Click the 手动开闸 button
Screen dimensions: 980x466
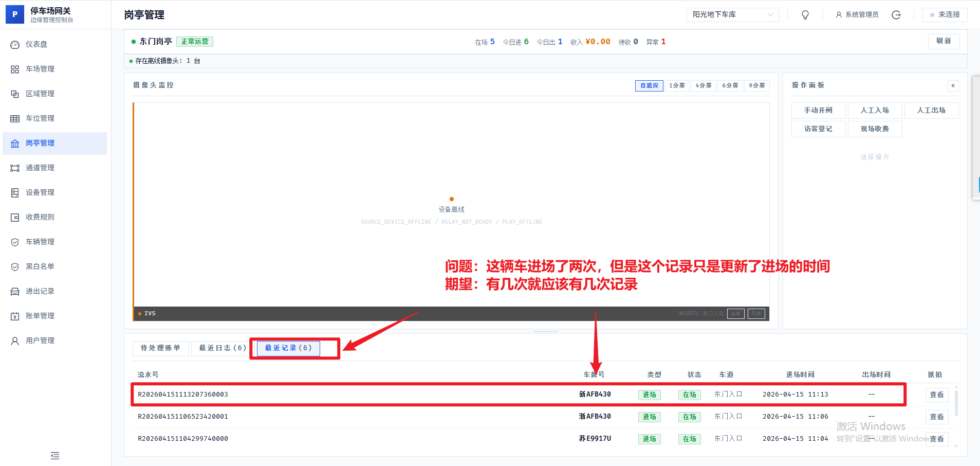point(818,111)
